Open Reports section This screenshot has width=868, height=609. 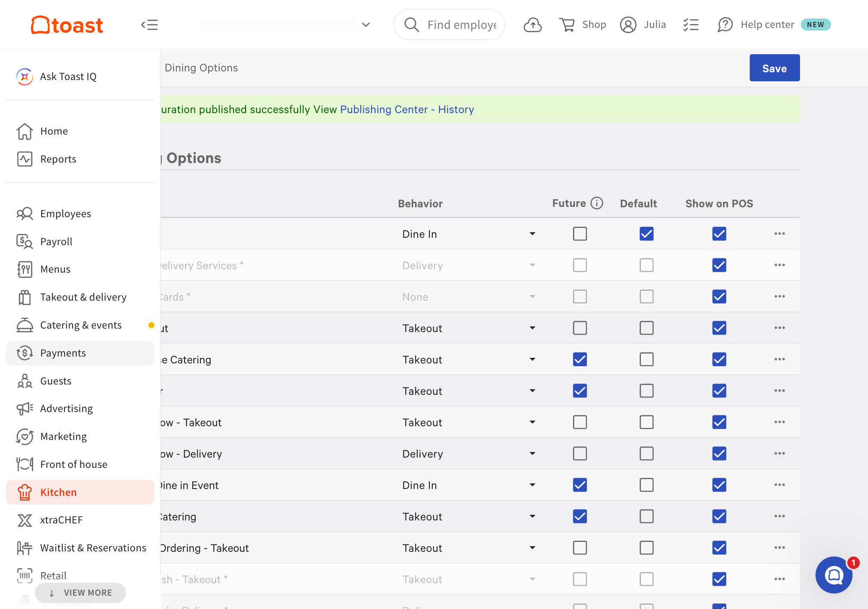[80, 159]
